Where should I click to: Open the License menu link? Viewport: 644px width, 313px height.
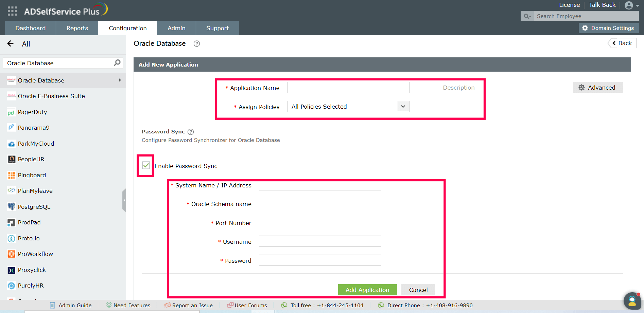click(569, 5)
